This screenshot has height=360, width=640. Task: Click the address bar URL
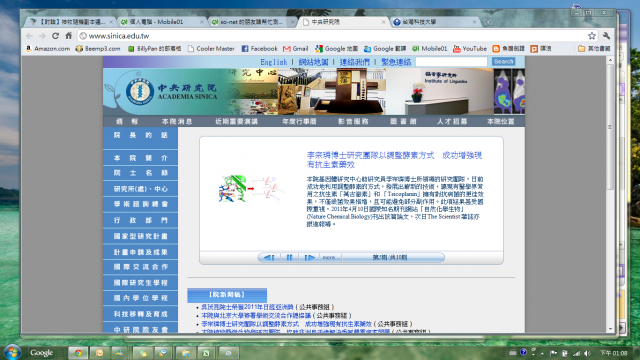(119, 36)
